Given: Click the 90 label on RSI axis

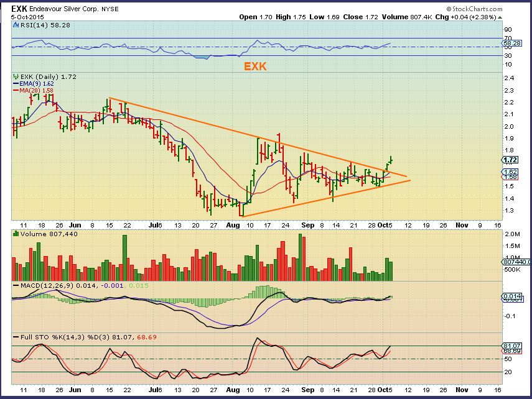Looking at the screenshot, I should pos(508,30).
